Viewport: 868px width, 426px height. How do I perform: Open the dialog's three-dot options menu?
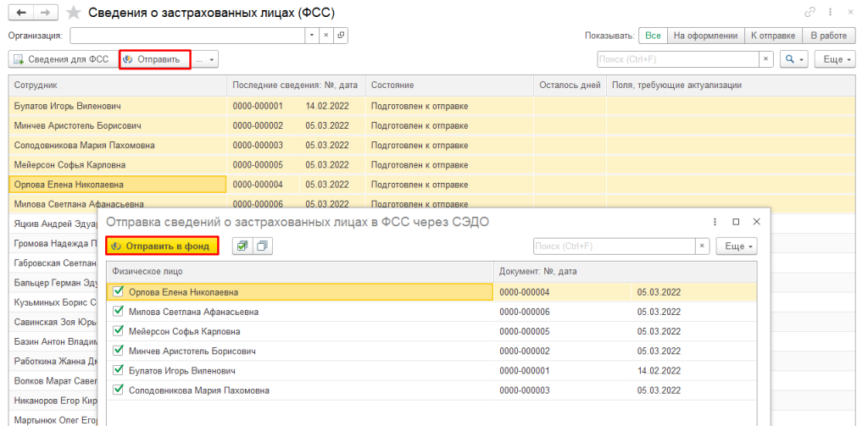pyautogui.click(x=715, y=221)
